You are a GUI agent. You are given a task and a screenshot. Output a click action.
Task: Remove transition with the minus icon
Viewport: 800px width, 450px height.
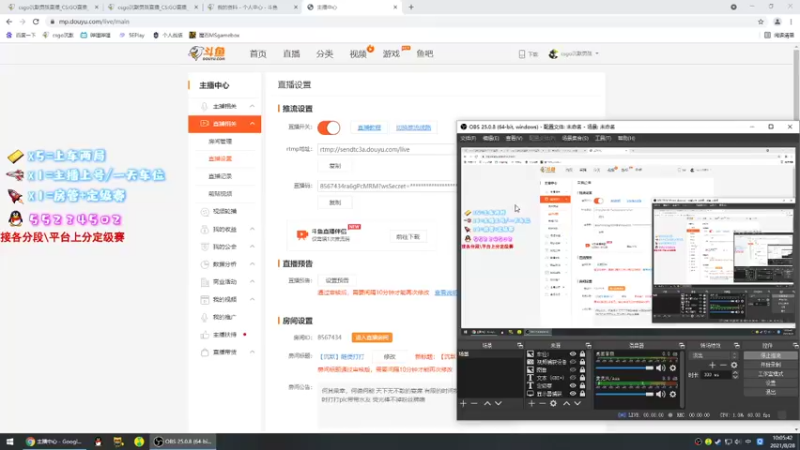tap(723, 365)
